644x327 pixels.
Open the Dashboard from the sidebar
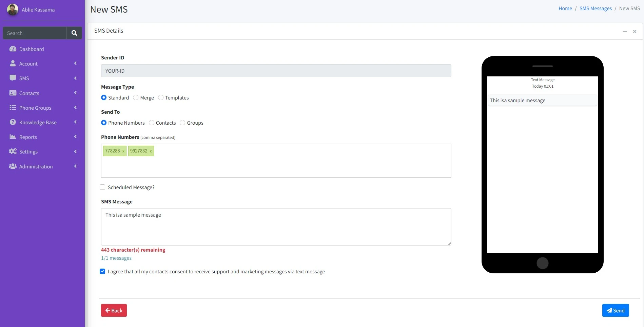pyautogui.click(x=13, y=49)
